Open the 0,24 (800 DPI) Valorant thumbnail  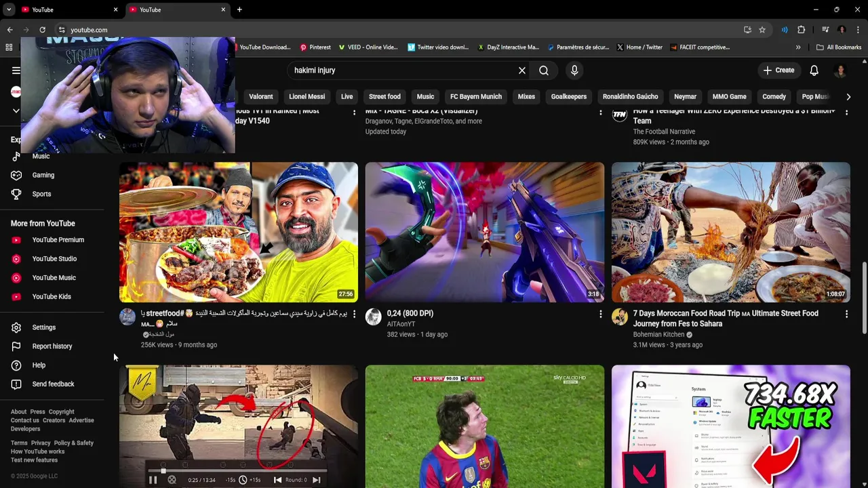(485, 232)
